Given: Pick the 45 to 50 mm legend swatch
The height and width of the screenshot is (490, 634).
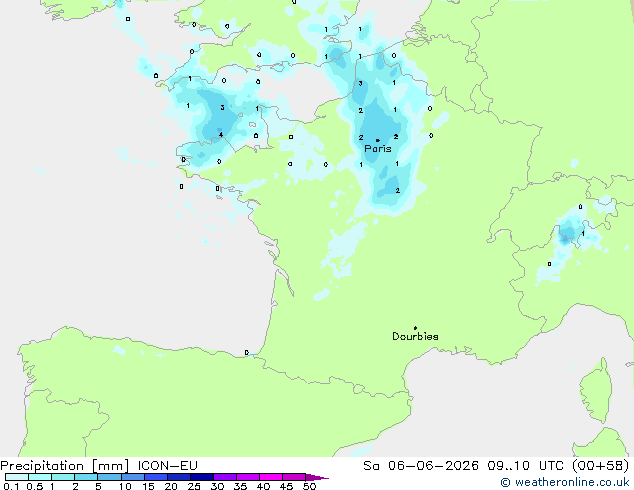Looking at the screenshot, I should pos(294,477).
